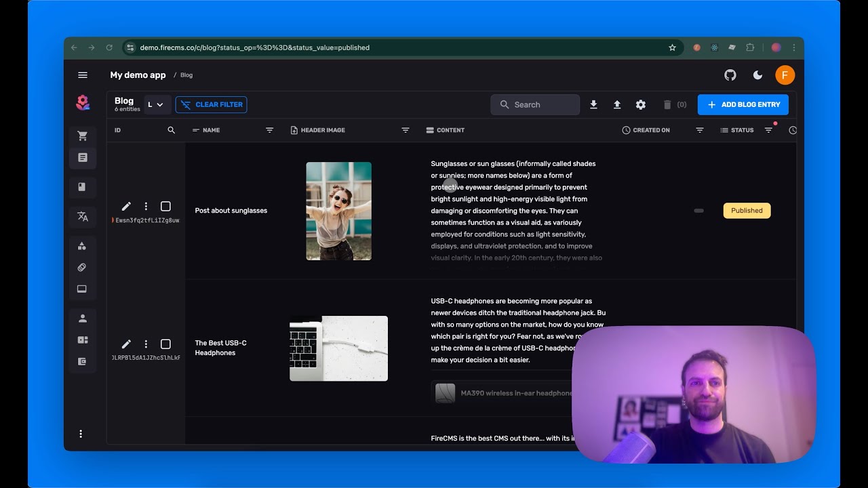The height and width of the screenshot is (488, 868).
Task: Open the book collection icon in sidebar
Action: coord(83,187)
